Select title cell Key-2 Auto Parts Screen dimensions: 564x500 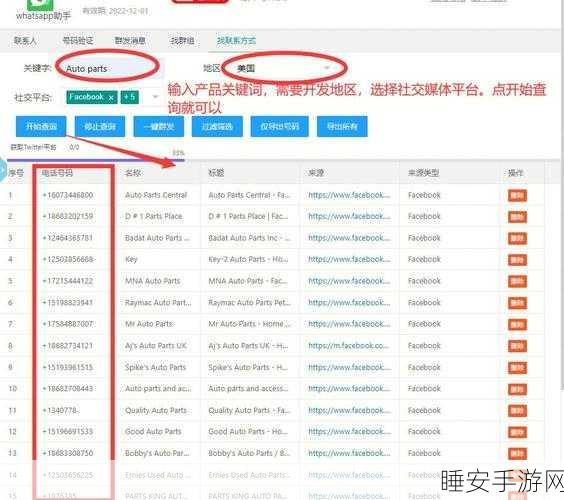tap(248, 259)
